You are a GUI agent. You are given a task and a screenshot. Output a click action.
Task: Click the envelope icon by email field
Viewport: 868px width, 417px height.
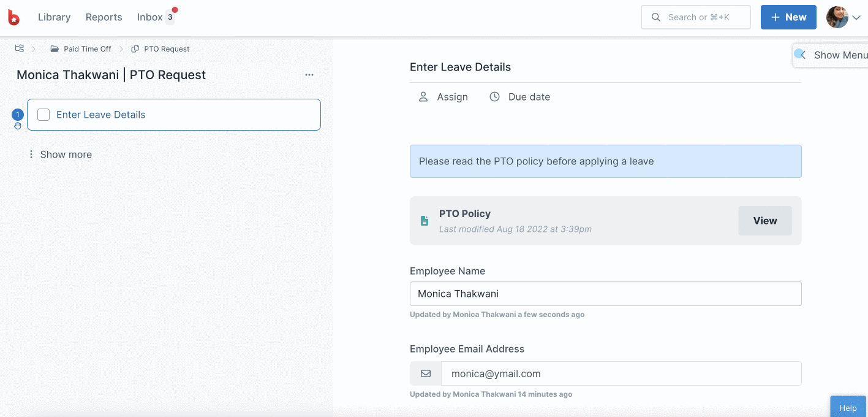pos(426,373)
